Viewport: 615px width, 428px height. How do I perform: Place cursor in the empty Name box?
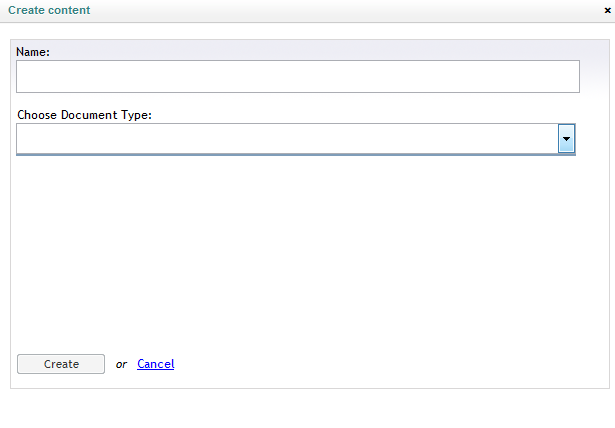[x=298, y=76]
